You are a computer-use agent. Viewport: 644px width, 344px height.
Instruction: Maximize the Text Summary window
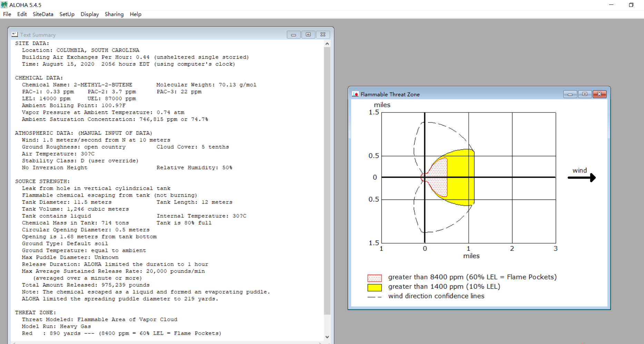point(308,35)
